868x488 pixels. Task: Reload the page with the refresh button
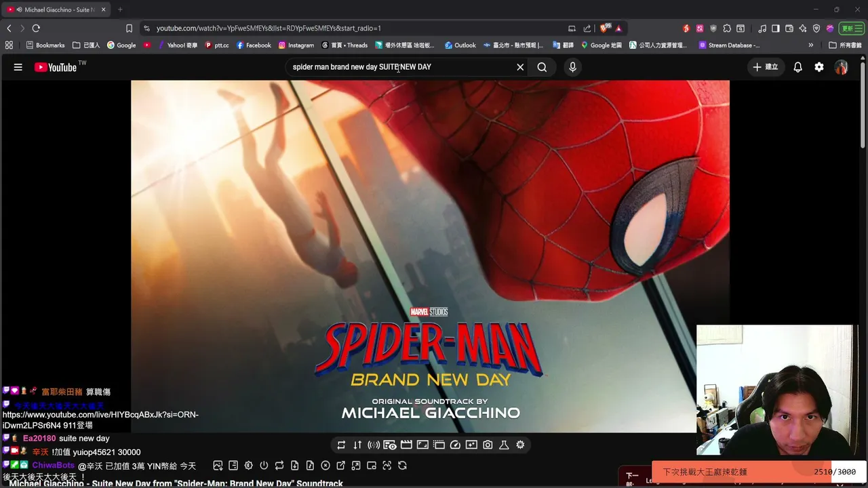(x=36, y=28)
